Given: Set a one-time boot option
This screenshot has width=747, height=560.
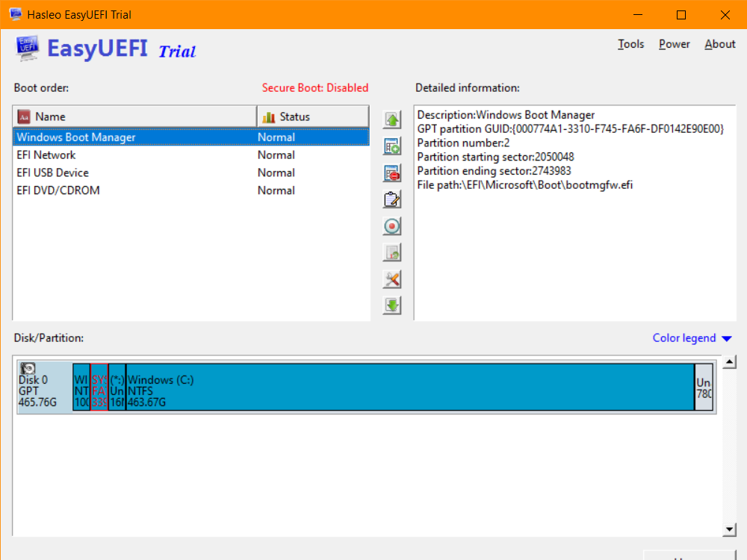Looking at the screenshot, I should click(x=391, y=225).
